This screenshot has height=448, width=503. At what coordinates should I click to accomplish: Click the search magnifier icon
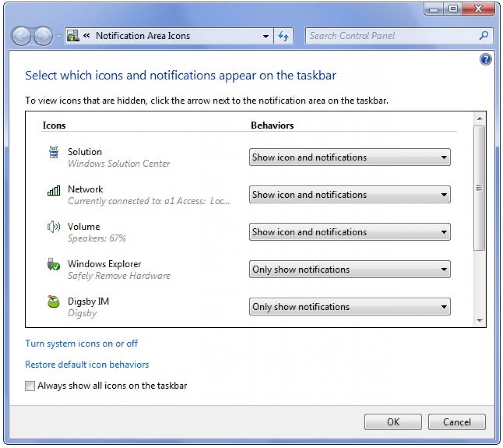pos(484,35)
